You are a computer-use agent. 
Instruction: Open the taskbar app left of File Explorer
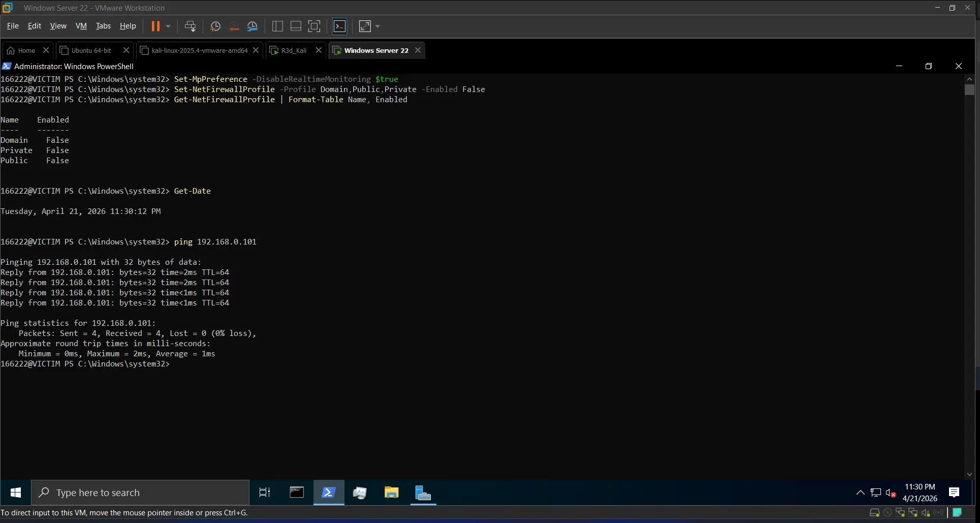coord(360,493)
